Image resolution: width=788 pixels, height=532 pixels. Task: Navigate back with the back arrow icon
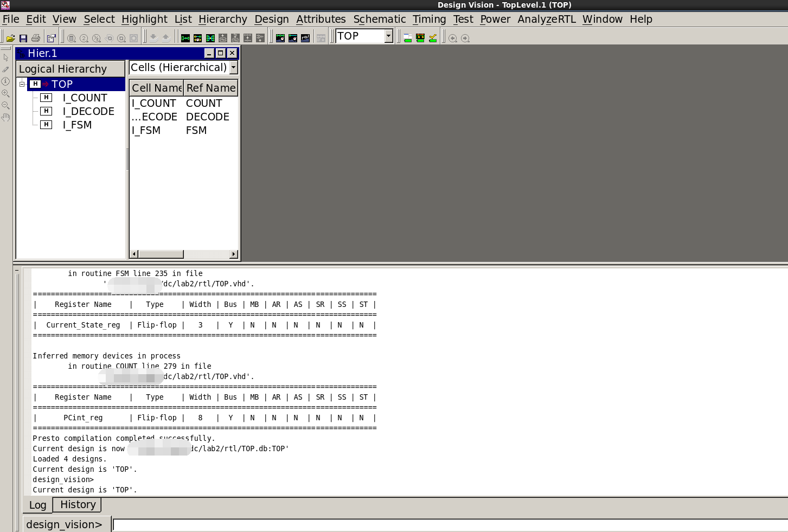coord(452,39)
